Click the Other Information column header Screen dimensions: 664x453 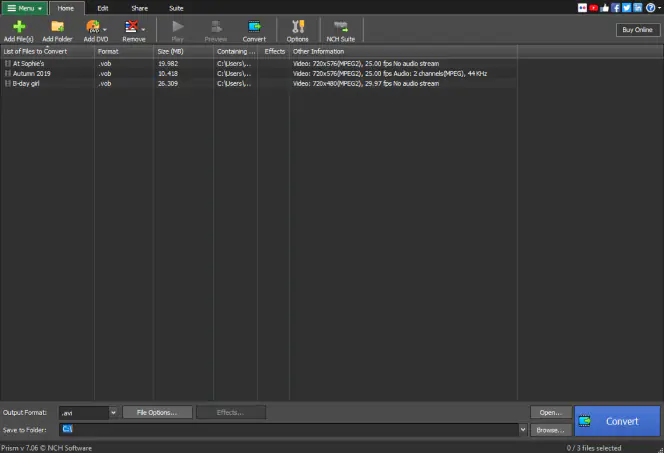click(x=404, y=51)
